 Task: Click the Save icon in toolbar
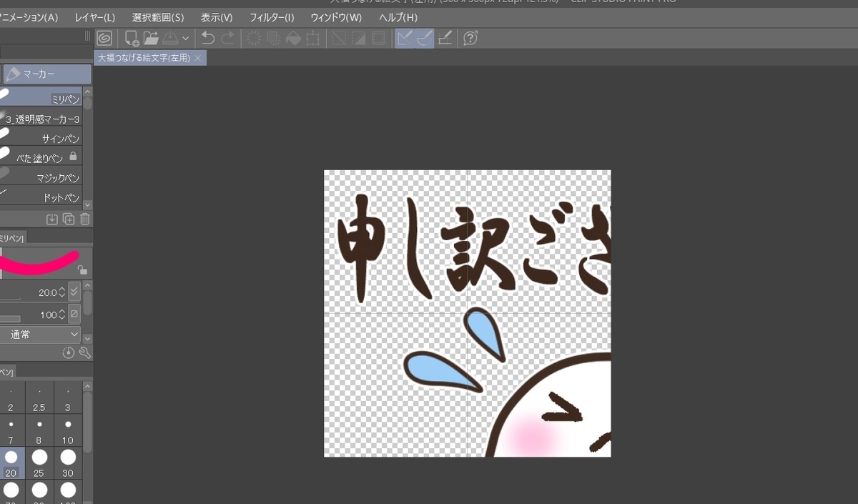pyautogui.click(x=170, y=38)
